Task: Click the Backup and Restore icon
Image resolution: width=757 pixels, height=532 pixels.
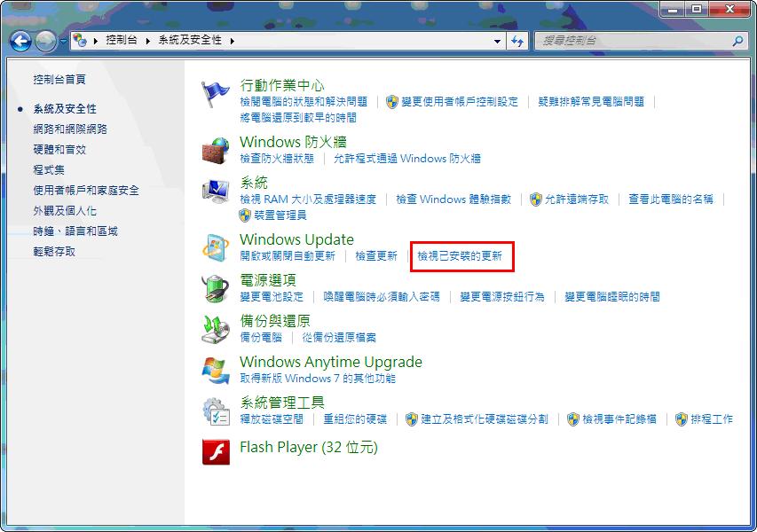Action: [216, 330]
